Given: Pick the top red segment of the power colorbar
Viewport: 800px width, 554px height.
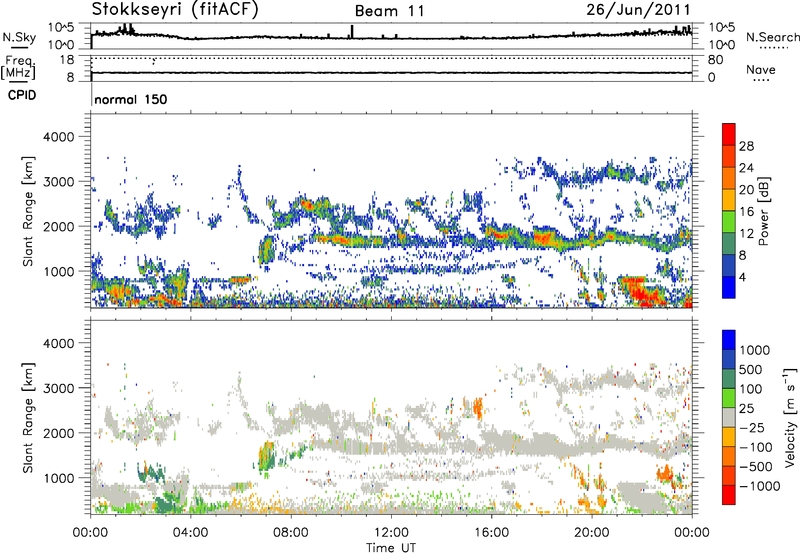Looking at the screenshot, I should [x=729, y=135].
